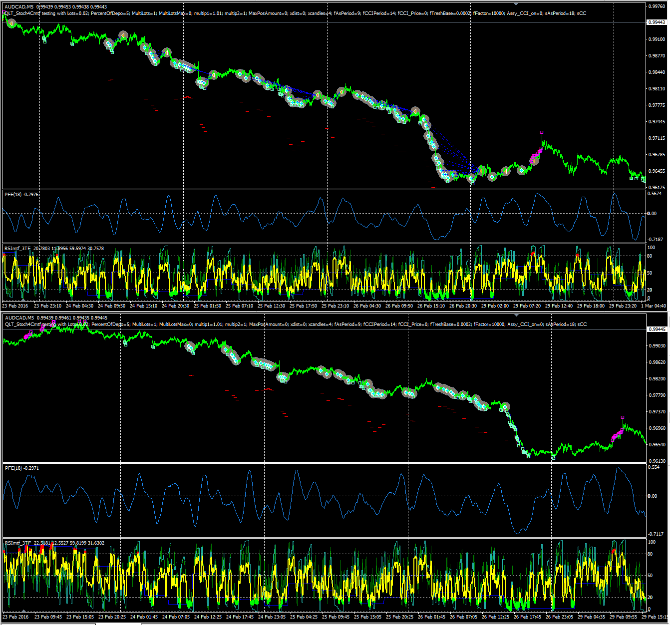Click the 0.99030 price axis label

[x=657, y=346]
